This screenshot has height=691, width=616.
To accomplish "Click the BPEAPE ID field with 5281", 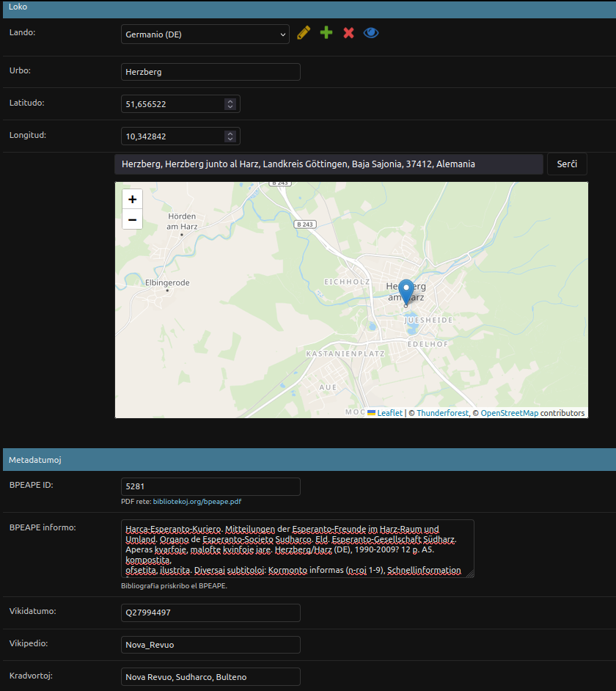I will pyautogui.click(x=210, y=486).
